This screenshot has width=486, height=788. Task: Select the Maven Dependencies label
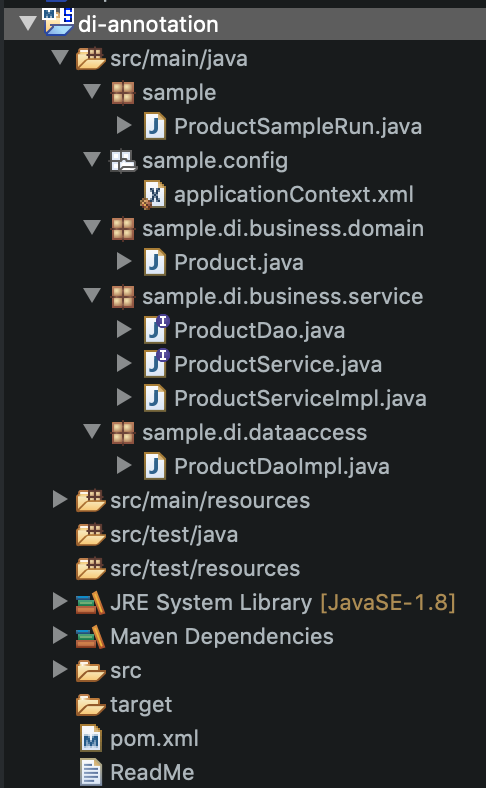pyautogui.click(x=222, y=637)
